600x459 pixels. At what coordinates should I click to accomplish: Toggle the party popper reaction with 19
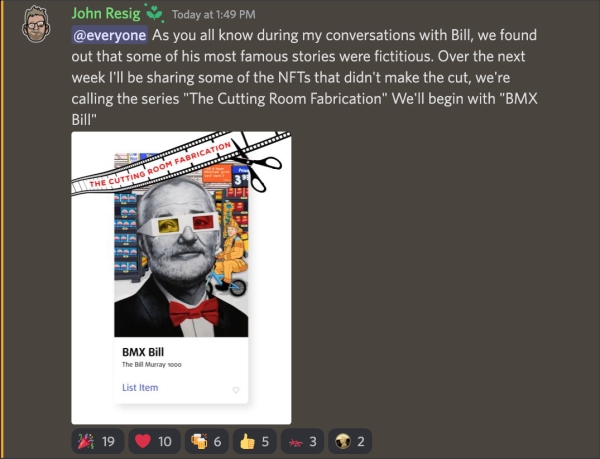[98, 441]
